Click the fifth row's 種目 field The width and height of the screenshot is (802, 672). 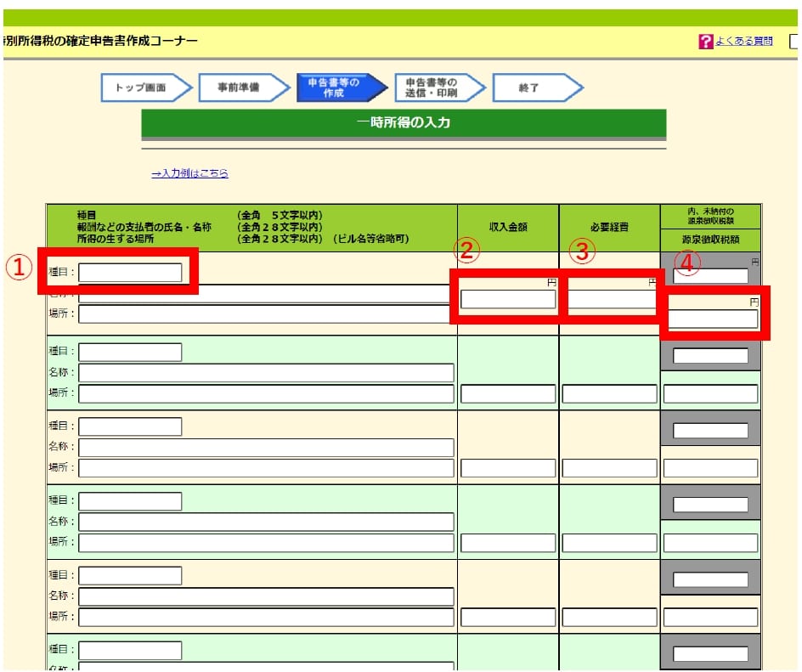[130, 575]
